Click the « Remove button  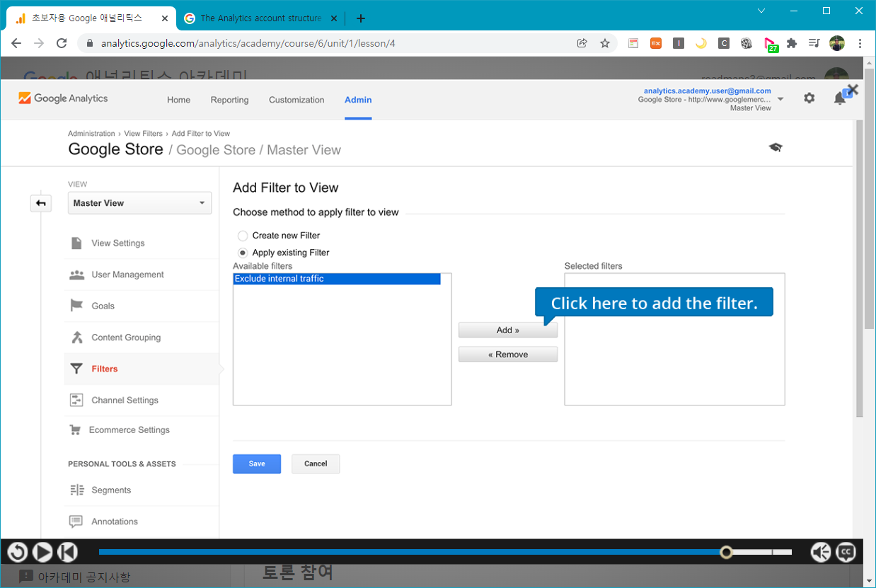pos(507,354)
